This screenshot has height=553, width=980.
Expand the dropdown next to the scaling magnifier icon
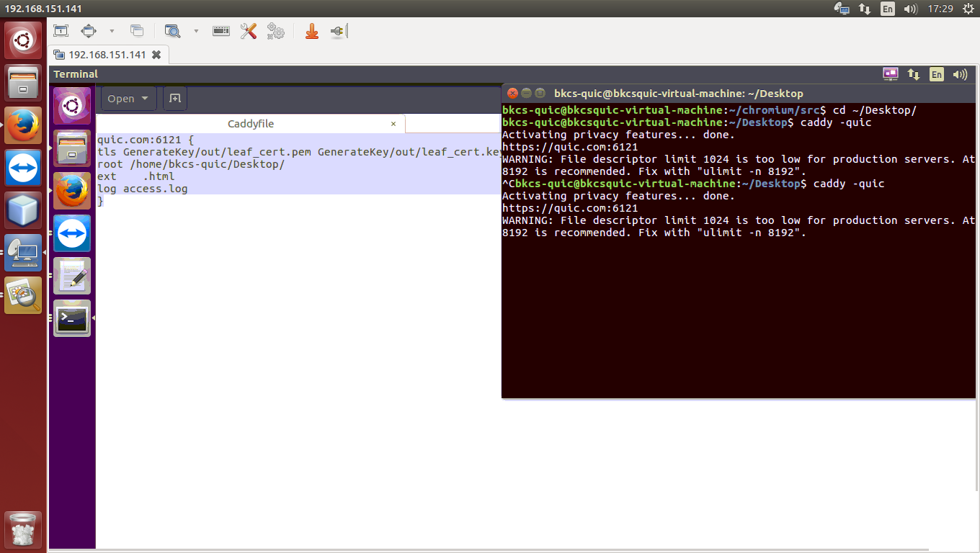tap(196, 31)
